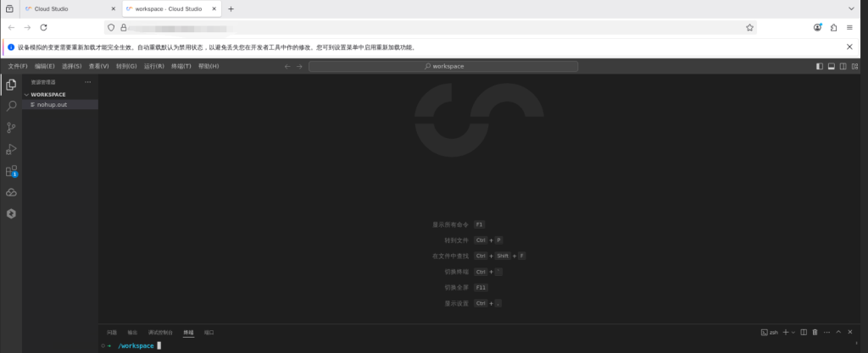Reload the browser page
The width and height of the screenshot is (868, 353).
[x=44, y=28]
